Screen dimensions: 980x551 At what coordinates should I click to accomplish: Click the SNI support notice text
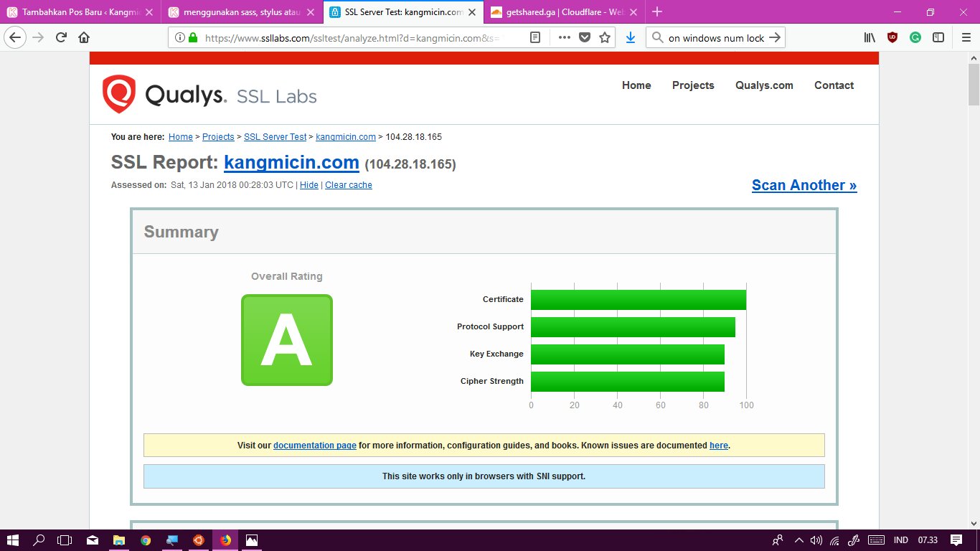484,476
